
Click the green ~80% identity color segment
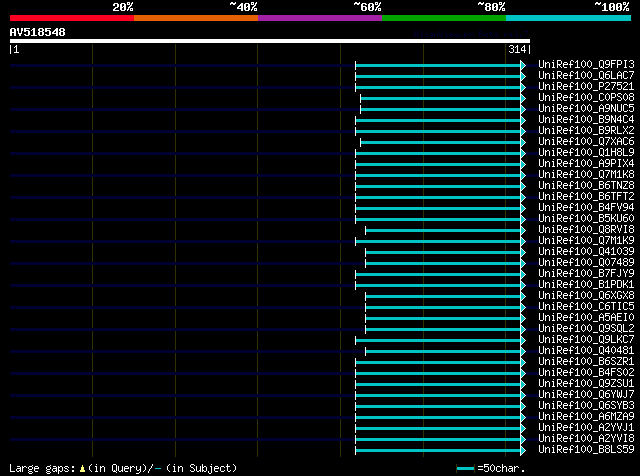click(x=444, y=18)
